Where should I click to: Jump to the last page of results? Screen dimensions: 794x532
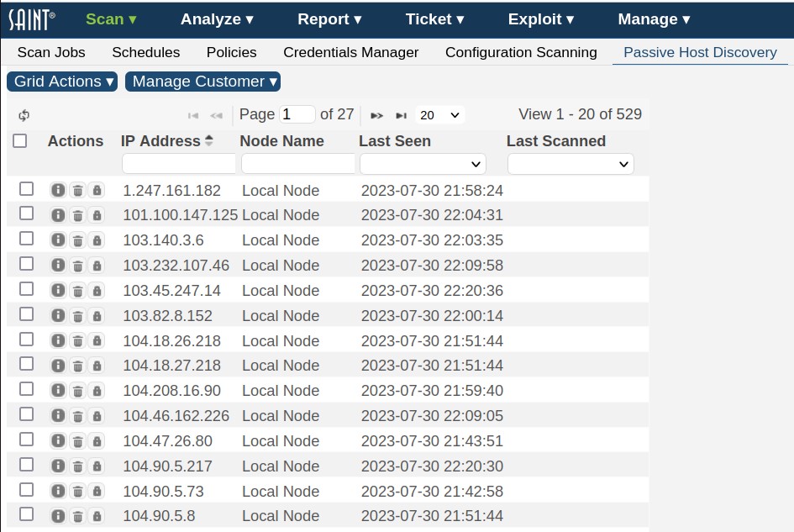pos(401,115)
